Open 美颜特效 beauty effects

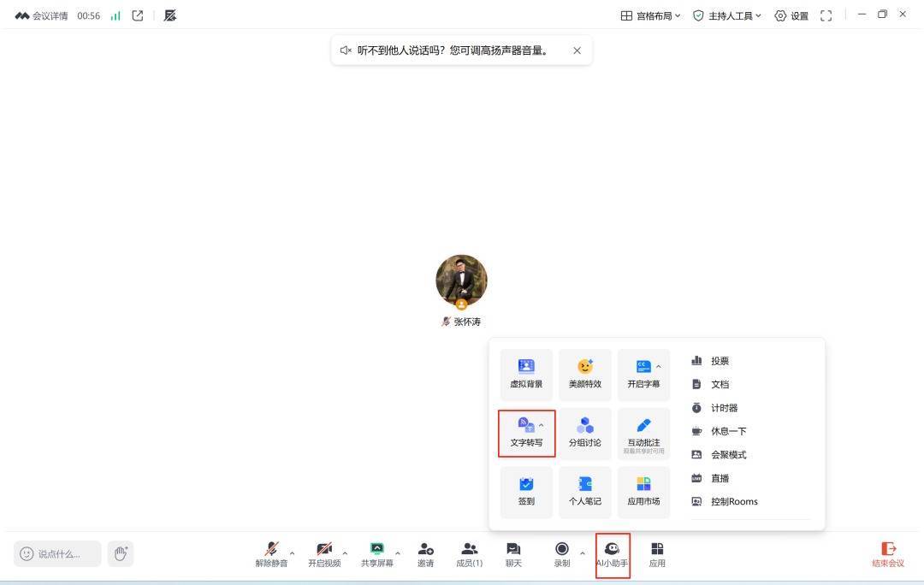tap(585, 374)
